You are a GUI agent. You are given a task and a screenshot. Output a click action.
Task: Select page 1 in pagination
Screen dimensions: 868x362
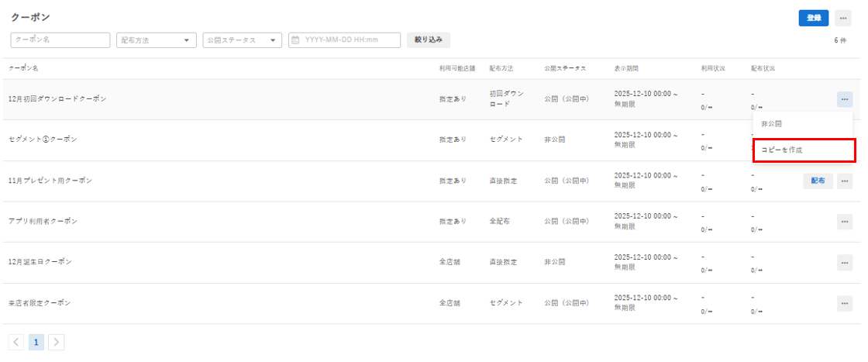[36, 342]
